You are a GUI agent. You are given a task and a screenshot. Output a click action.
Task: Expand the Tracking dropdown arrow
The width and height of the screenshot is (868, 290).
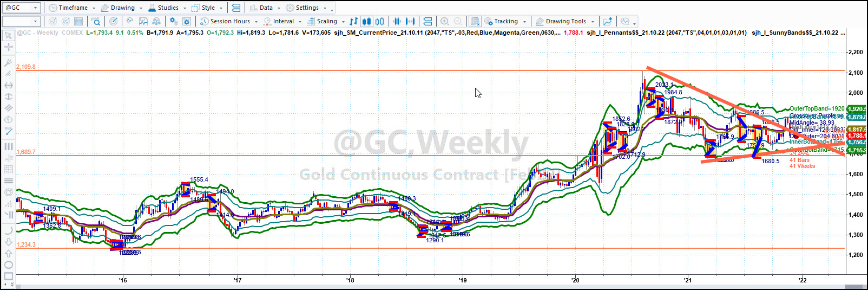[524, 22]
